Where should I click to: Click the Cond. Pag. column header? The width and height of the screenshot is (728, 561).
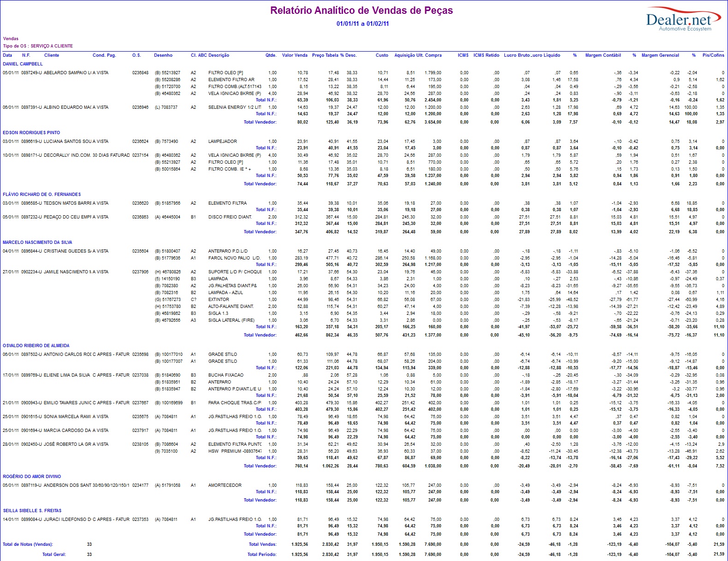click(104, 55)
